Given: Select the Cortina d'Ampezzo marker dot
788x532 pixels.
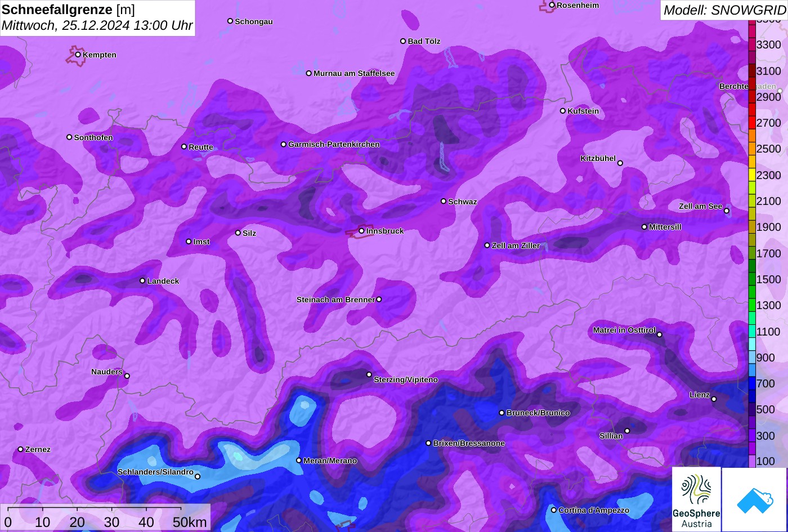Looking at the screenshot, I should point(554,510).
